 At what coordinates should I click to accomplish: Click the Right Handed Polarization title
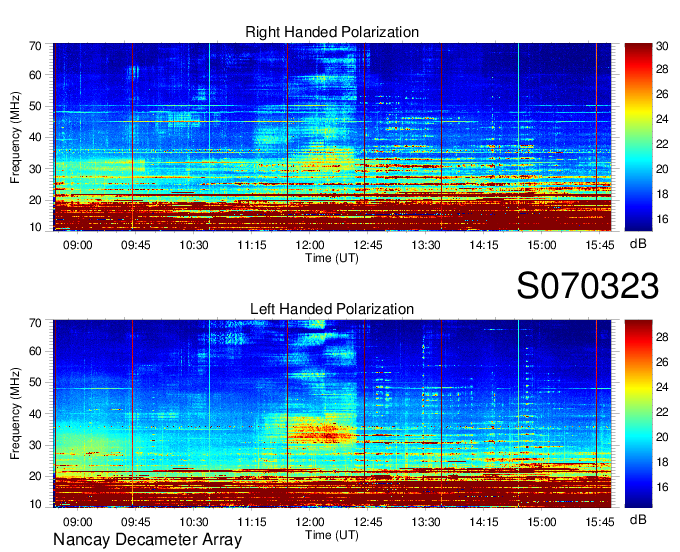pyautogui.click(x=332, y=32)
